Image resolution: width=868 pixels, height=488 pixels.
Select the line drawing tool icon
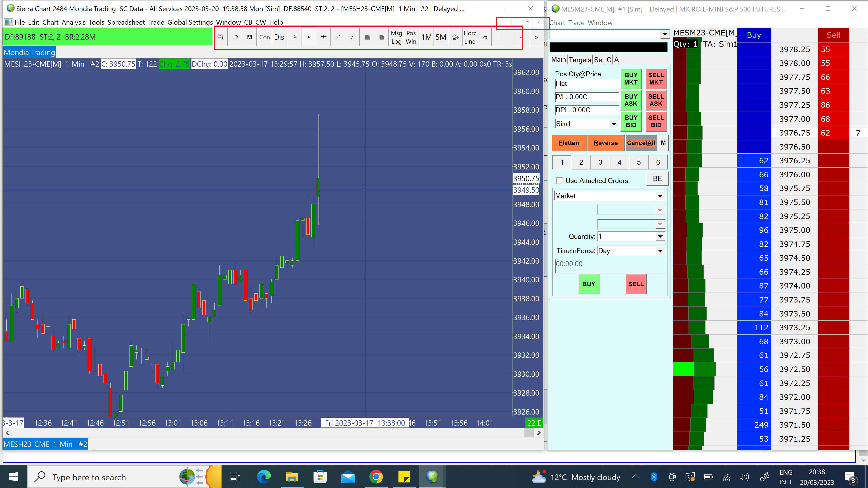[338, 37]
